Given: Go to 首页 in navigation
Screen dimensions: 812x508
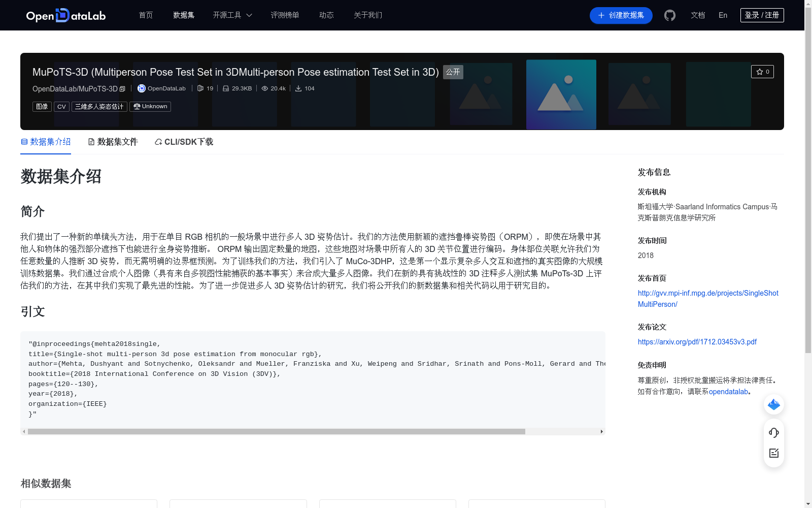Looking at the screenshot, I should pos(146,15).
